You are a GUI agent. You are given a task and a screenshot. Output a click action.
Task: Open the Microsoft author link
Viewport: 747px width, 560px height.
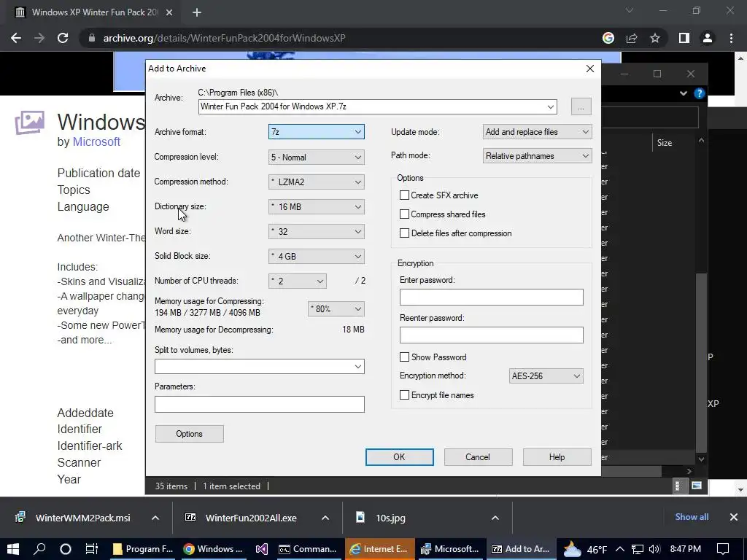[96, 142]
